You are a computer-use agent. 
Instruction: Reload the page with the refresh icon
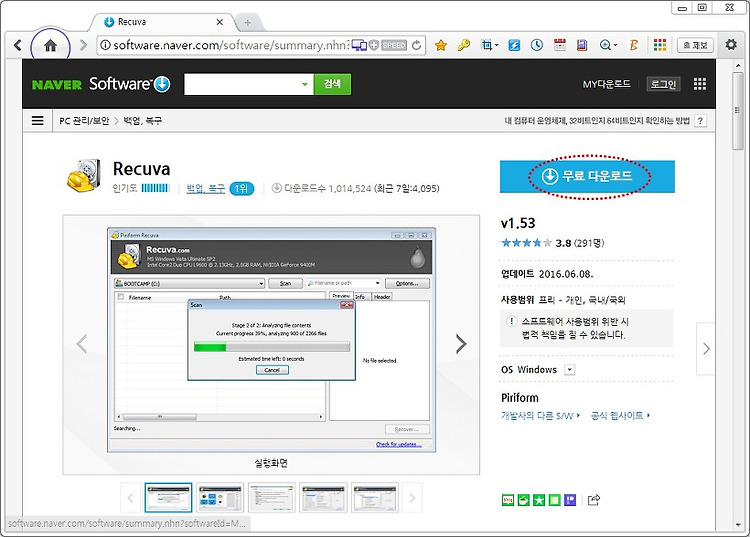(x=417, y=45)
